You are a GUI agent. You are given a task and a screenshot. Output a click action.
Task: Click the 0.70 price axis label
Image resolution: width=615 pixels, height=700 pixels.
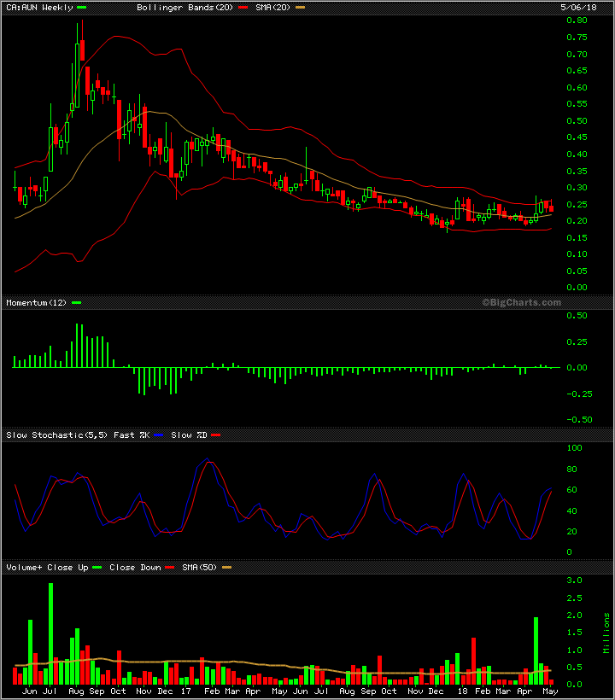click(577, 55)
